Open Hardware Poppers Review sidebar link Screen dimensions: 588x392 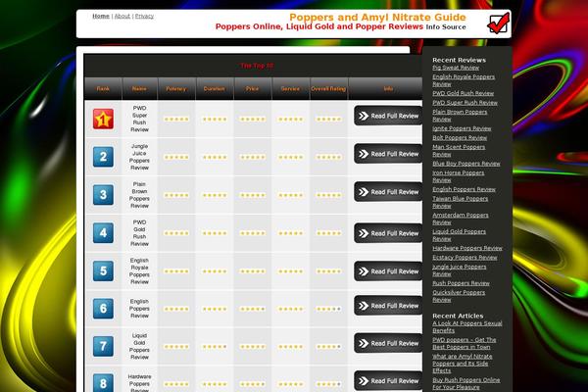[x=467, y=248]
